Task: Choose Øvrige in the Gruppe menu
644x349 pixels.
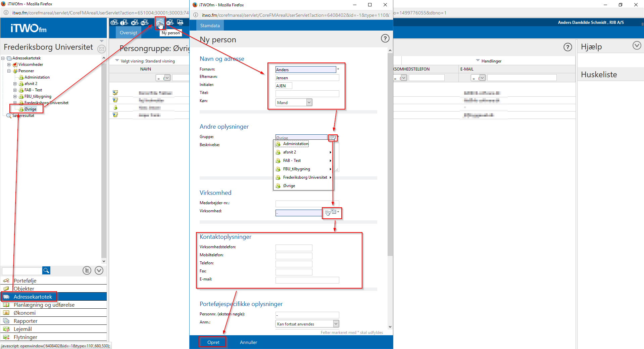Action: [x=289, y=186]
